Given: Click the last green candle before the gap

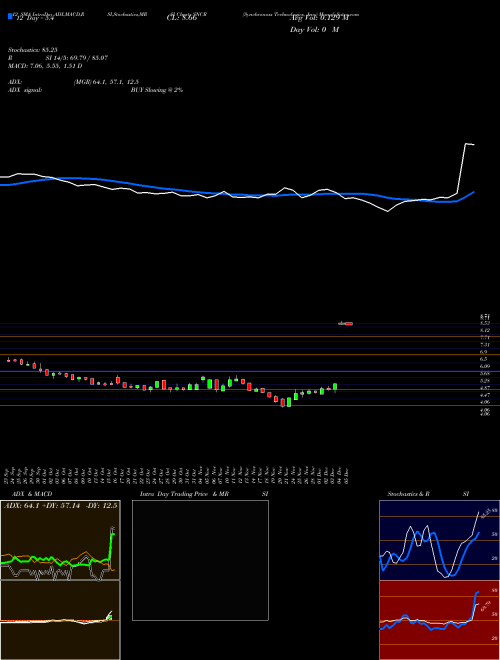Looking at the screenshot, I should (x=335, y=387).
